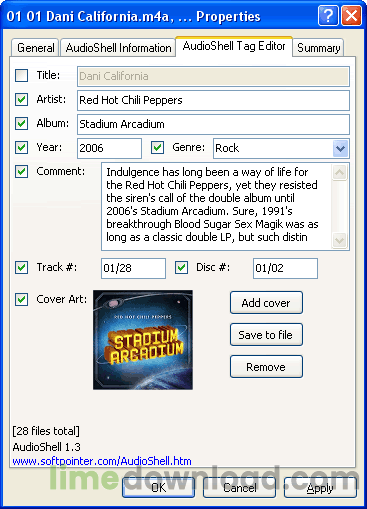
Task: Click the Genre combo box showing Rock
Action: [281, 148]
